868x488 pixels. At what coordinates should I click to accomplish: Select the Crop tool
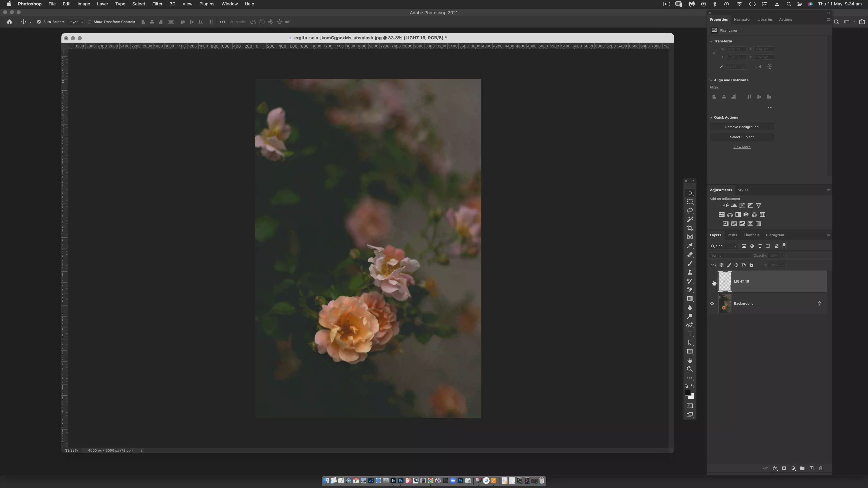(x=690, y=228)
